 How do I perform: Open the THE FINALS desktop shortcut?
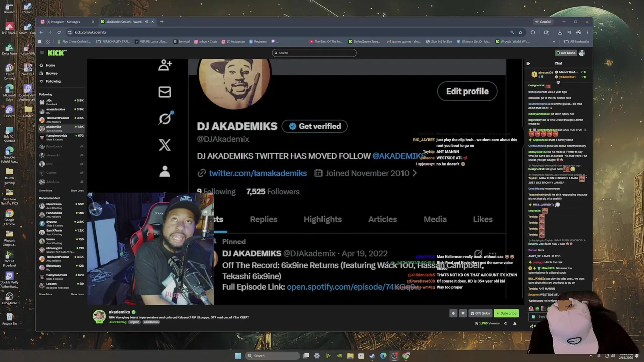(9, 28)
